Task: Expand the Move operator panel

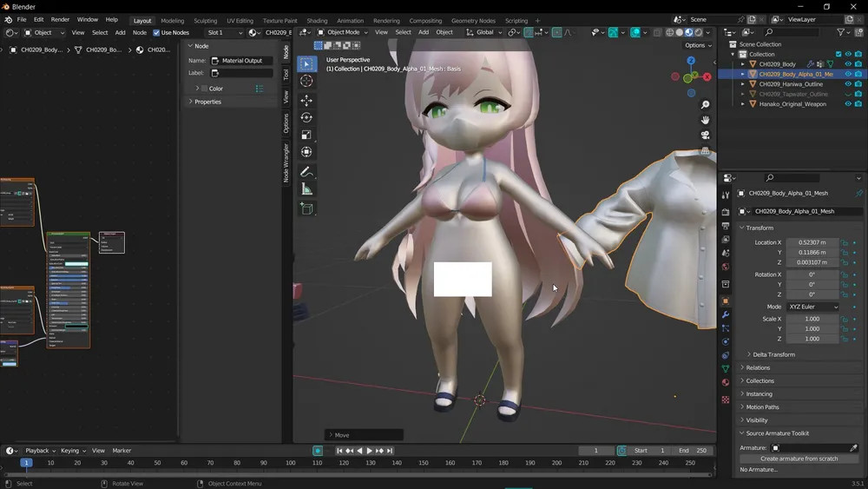Action: click(364, 435)
